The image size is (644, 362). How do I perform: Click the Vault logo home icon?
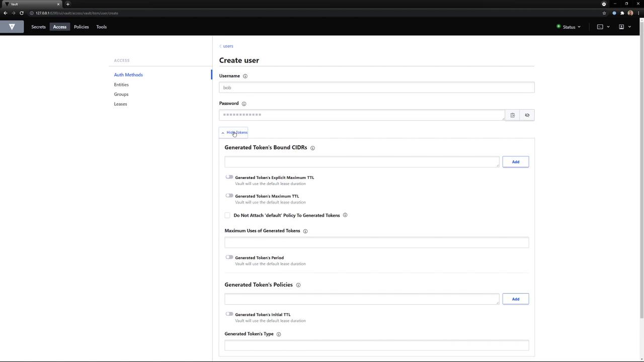(12, 27)
